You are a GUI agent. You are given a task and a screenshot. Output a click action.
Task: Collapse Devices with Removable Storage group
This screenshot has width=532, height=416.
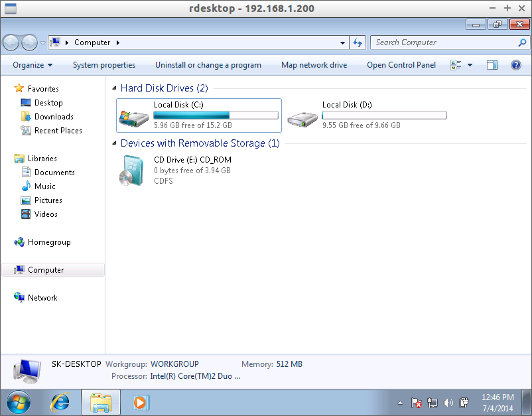click(x=114, y=143)
